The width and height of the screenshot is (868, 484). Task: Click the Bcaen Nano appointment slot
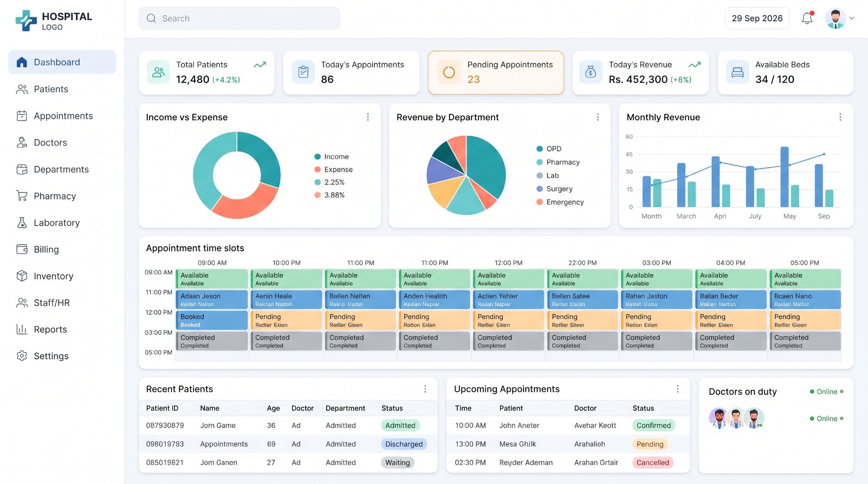point(805,300)
